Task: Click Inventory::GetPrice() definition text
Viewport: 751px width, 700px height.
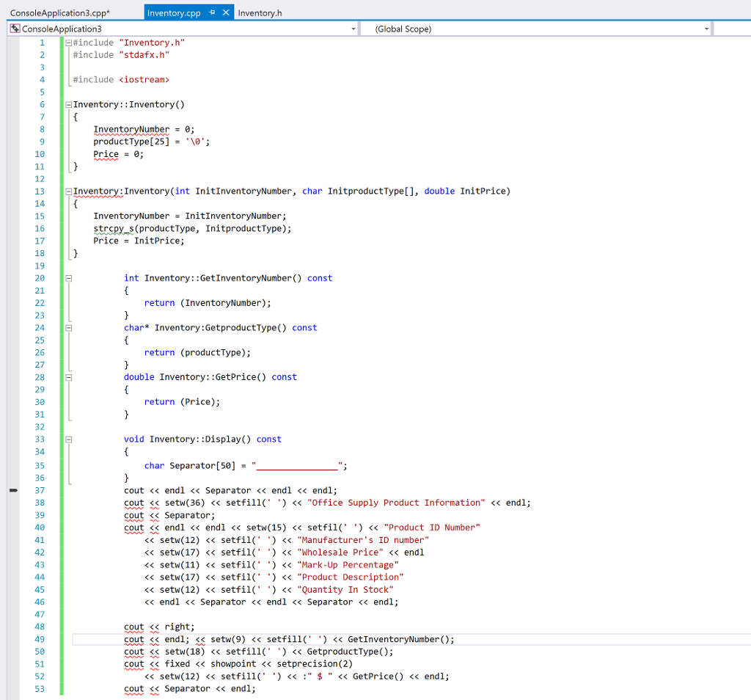Action: 213,377
